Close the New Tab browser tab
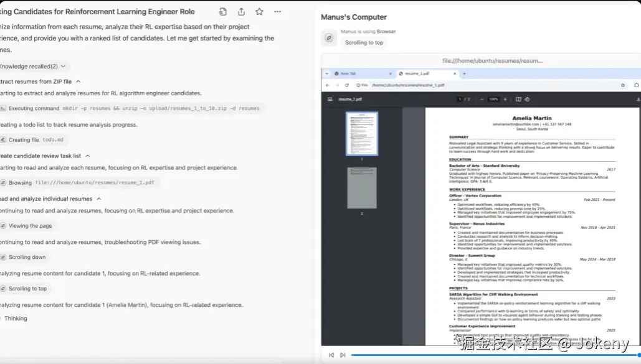Image resolution: width=641 pixels, height=364 pixels. 390,73
